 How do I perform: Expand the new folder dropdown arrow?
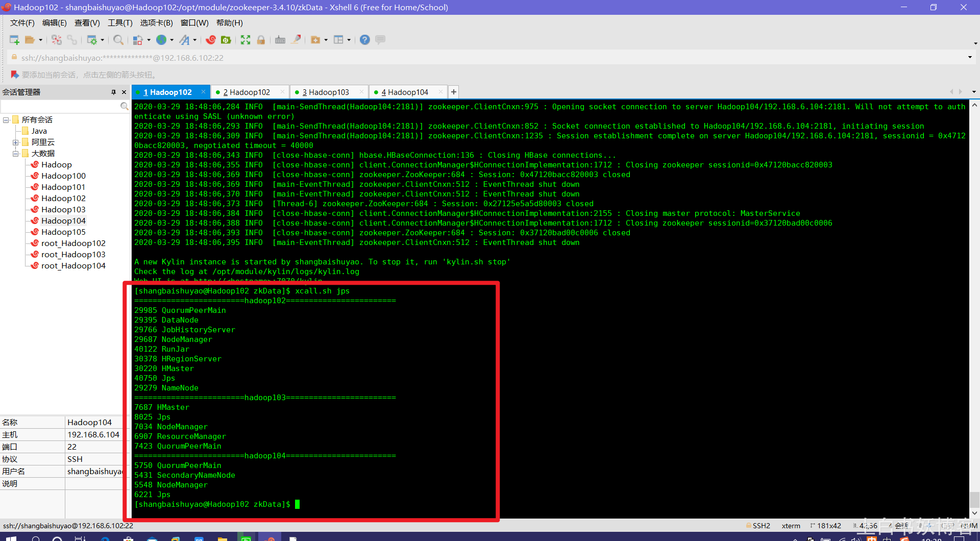326,40
